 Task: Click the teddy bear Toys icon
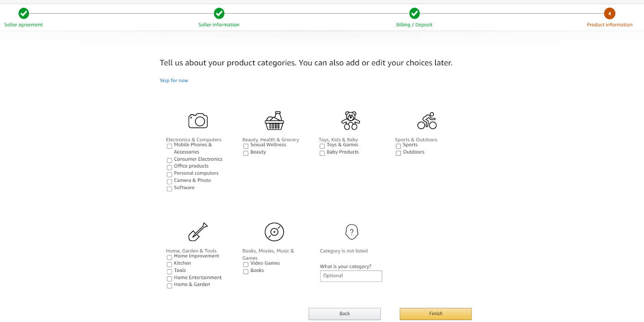click(x=350, y=121)
